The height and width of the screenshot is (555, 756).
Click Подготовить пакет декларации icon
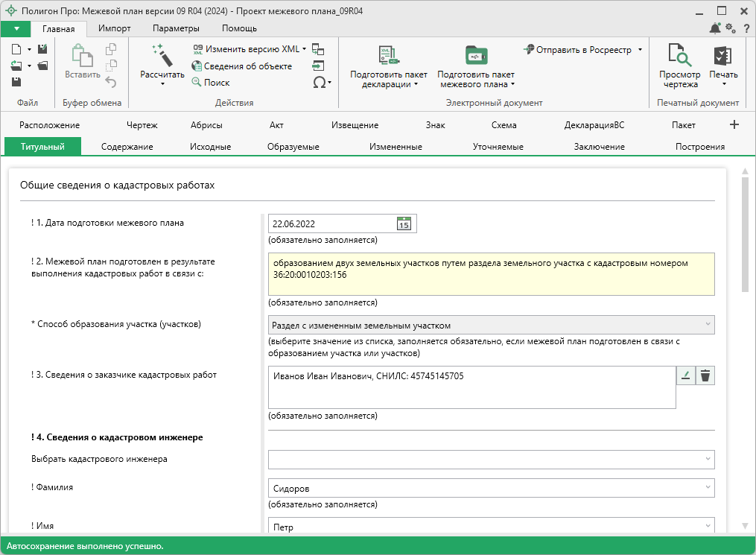click(x=389, y=56)
